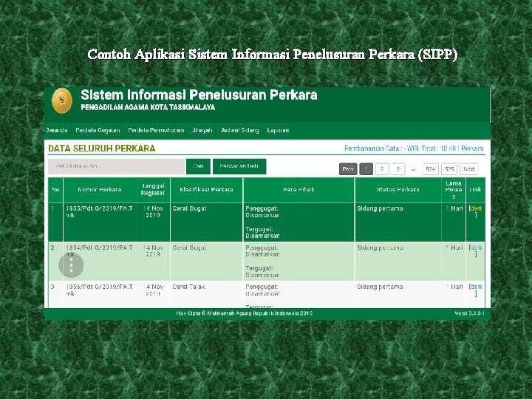The height and width of the screenshot is (399, 532).
Task: Click the Para Pihak column header
Action: click(x=299, y=190)
